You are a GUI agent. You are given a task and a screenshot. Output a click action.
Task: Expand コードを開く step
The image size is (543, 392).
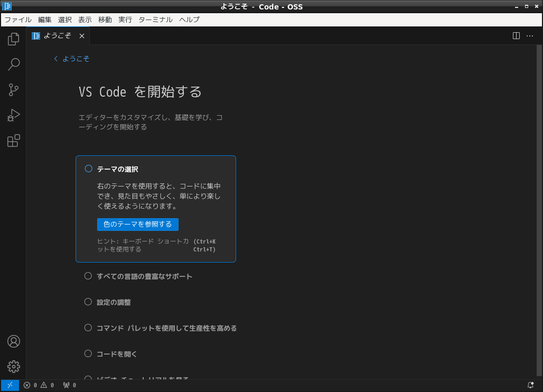point(117,354)
